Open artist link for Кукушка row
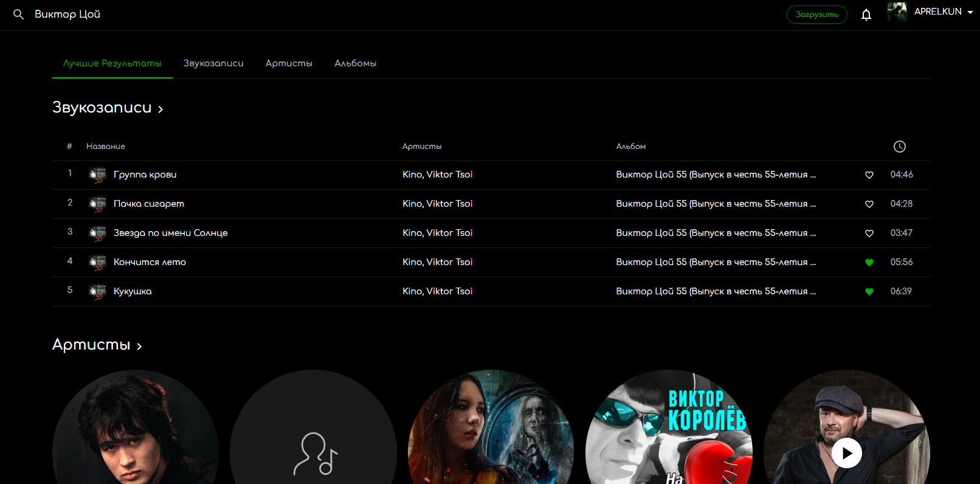The image size is (980, 484). click(x=438, y=291)
